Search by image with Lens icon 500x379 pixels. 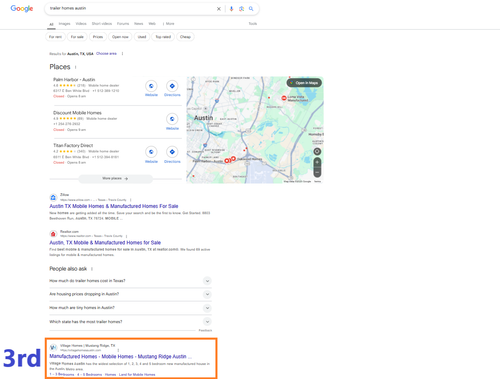pyautogui.click(x=241, y=9)
